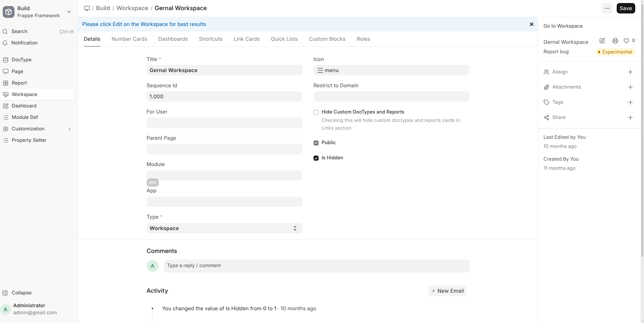The width and height of the screenshot is (644, 323).
Task: Expand the Customization sidebar group
Action: [69, 129]
